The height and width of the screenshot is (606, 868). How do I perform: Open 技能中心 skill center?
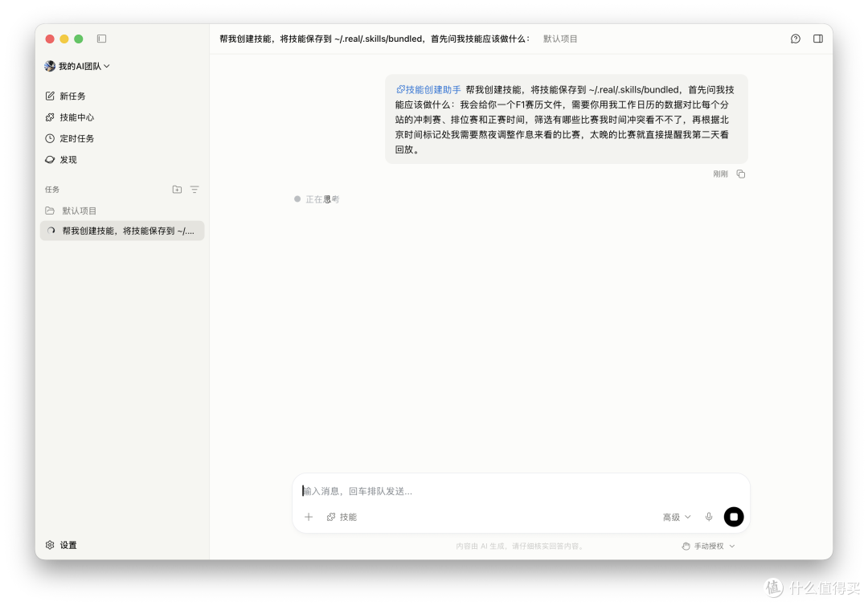coord(70,117)
